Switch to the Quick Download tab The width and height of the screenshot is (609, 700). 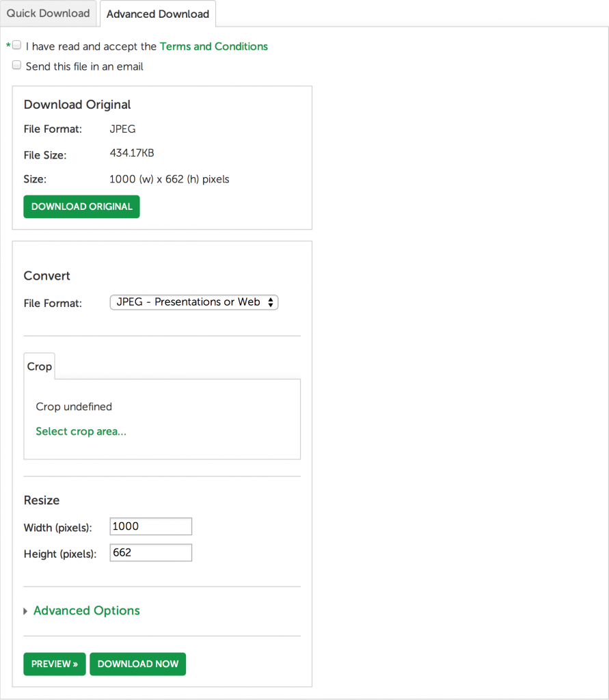(x=48, y=13)
